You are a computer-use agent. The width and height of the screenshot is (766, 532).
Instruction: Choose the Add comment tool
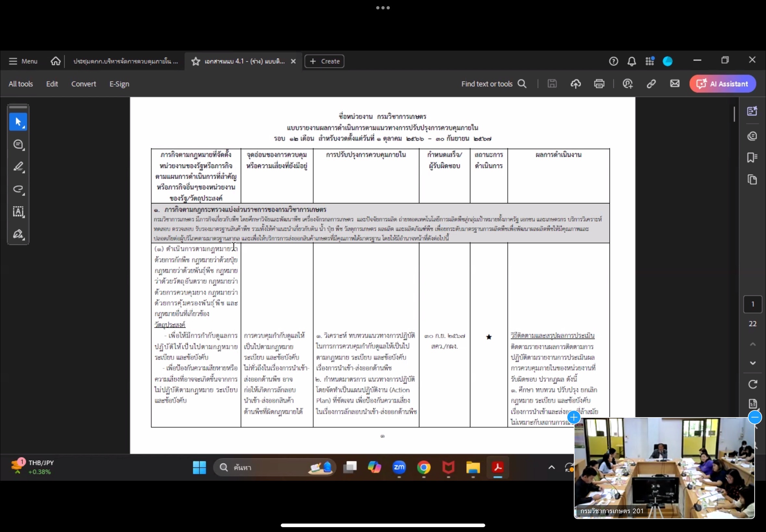[x=18, y=145]
